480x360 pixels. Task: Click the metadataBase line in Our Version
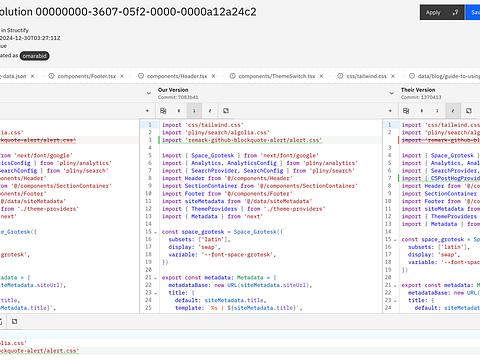240,285
